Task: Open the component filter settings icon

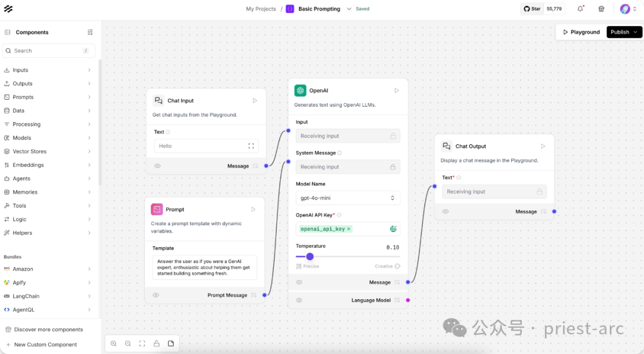Action: (91, 32)
